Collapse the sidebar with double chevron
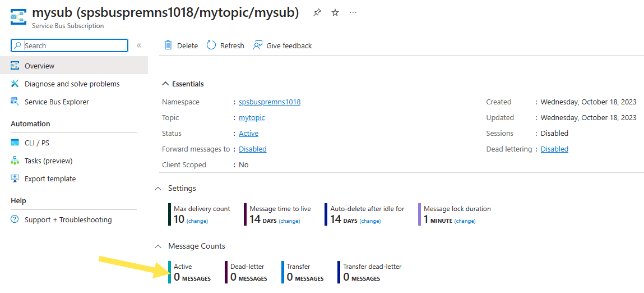This screenshot has width=644, height=293. coord(139,45)
